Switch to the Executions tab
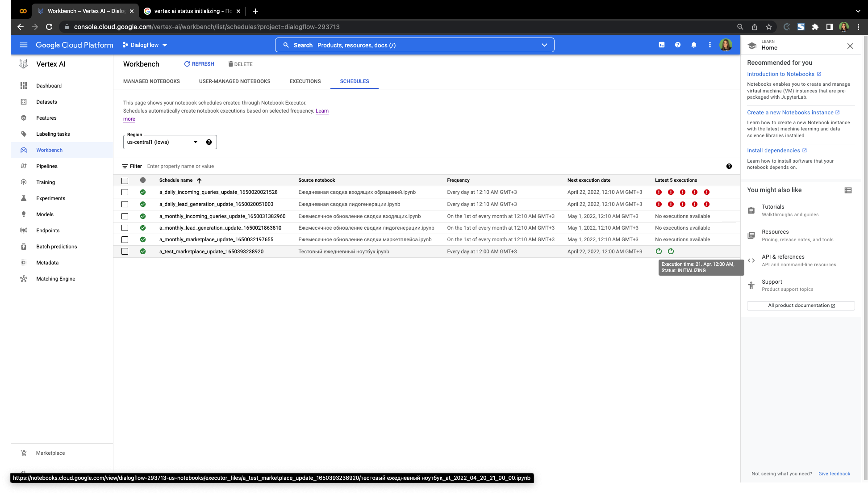Viewport: 868px width, 495px height. coord(305,81)
